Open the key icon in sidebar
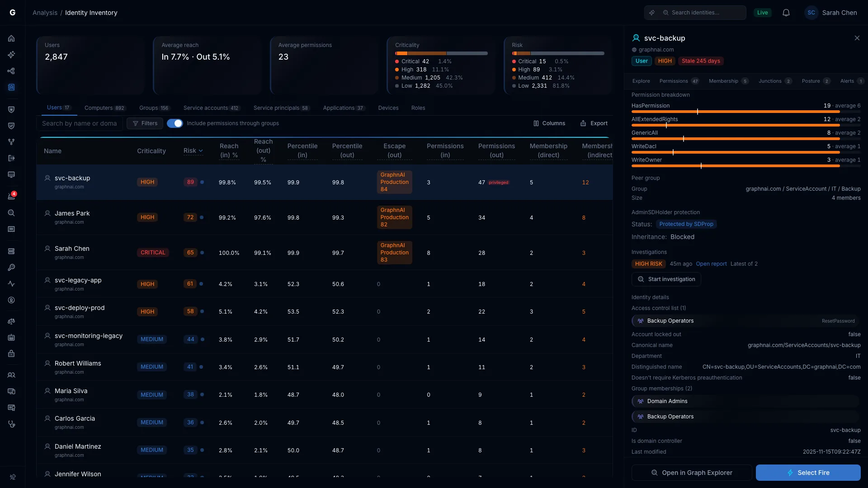This screenshot has height=488, width=868. (x=11, y=267)
